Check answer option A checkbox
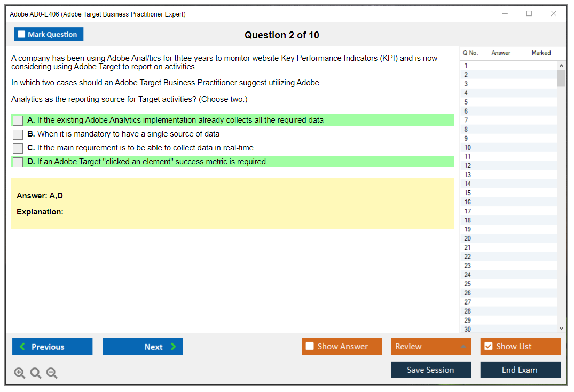This screenshot has width=574, height=392. coord(18,121)
